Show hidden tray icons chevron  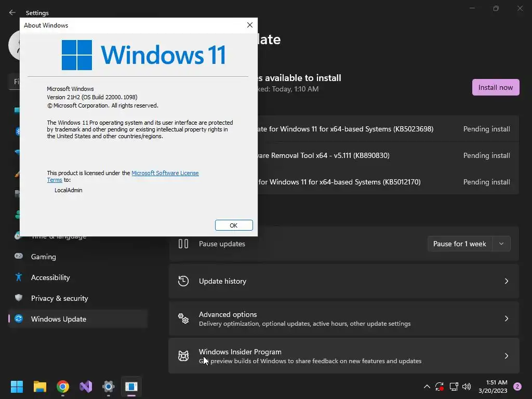click(427, 387)
